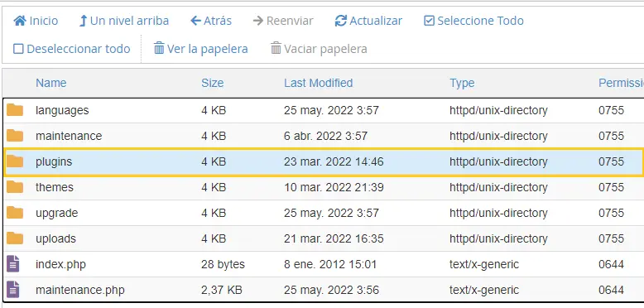
Task: Select the languages directory row name
Action: (x=62, y=110)
